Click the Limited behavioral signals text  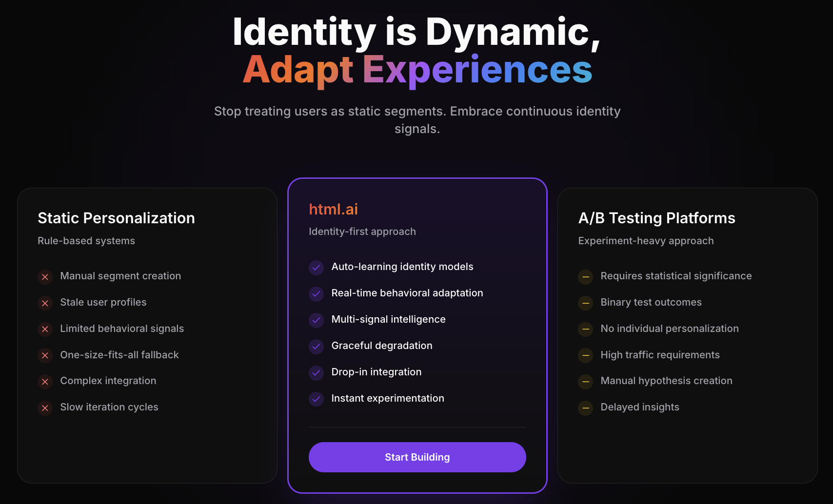[x=122, y=329]
